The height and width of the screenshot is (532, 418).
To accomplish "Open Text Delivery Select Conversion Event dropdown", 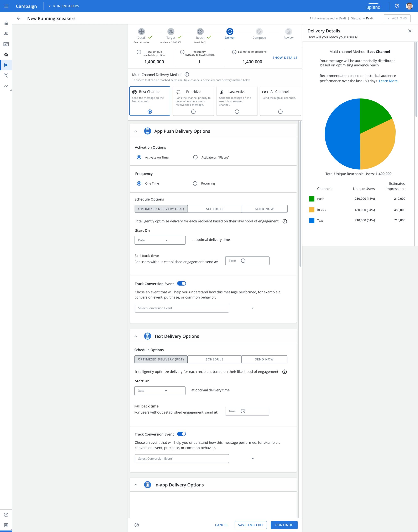I will 182,458.
